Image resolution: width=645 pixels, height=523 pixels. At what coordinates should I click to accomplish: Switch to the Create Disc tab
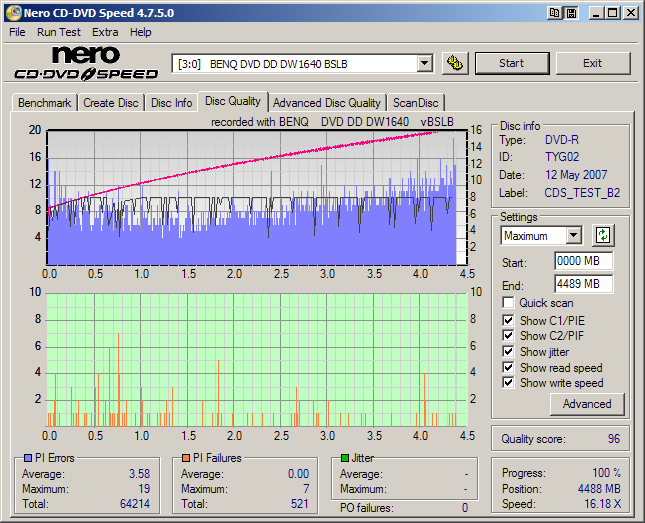click(x=111, y=103)
